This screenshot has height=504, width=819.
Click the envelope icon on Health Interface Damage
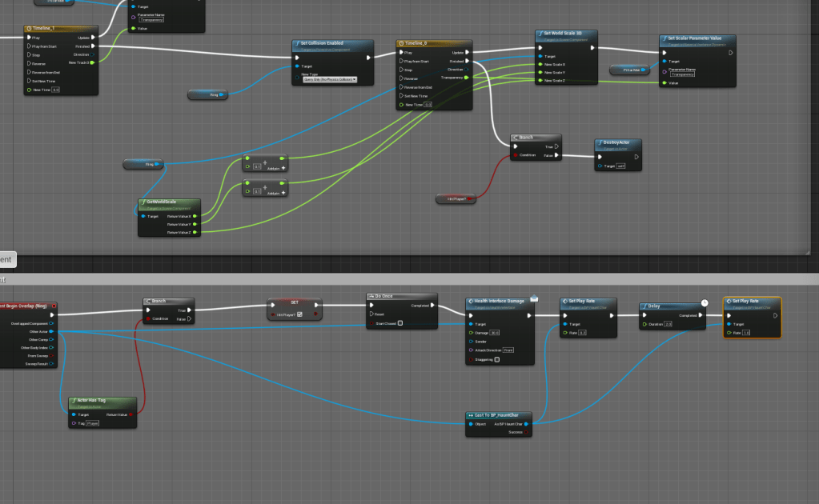[x=533, y=298]
